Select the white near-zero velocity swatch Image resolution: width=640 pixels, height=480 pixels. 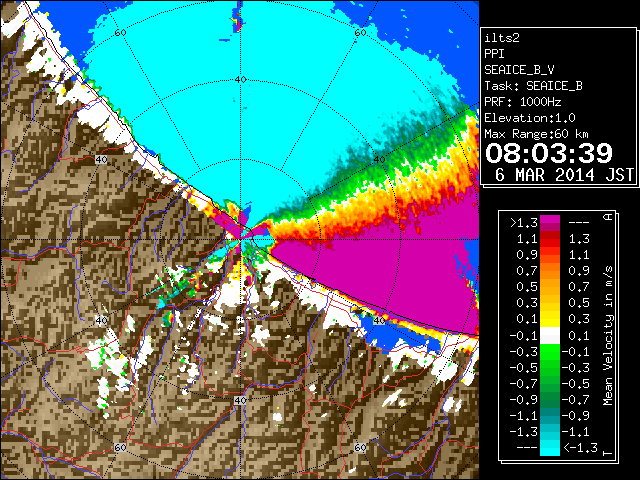pyautogui.click(x=550, y=336)
